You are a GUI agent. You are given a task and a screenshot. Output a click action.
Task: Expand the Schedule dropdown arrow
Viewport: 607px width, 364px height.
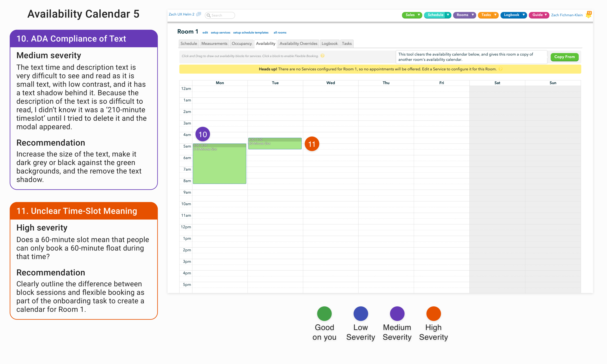point(448,15)
